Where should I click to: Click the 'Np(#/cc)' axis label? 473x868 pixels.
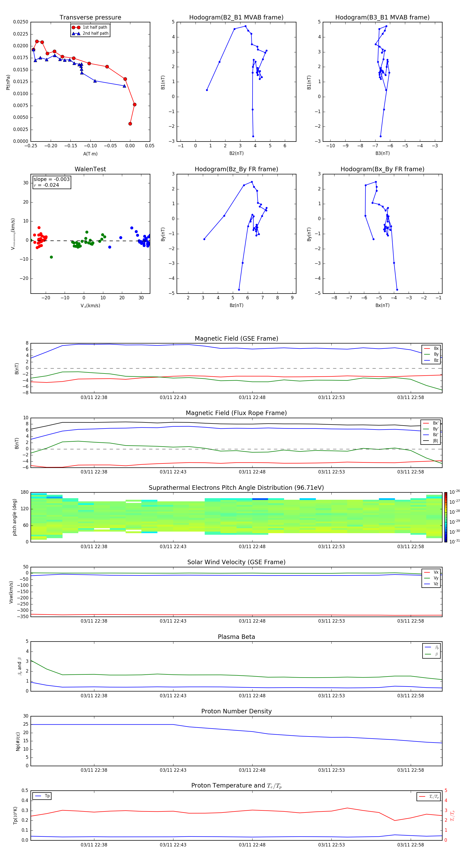[18, 741]
